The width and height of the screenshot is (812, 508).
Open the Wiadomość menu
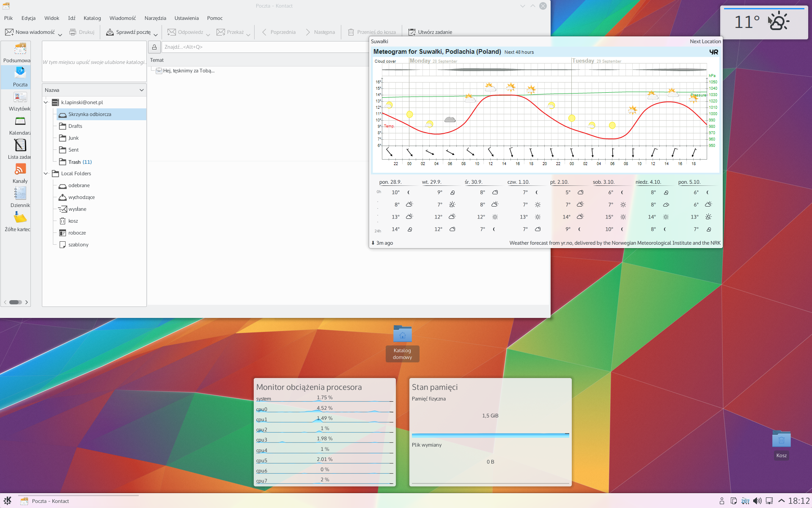click(x=123, y=18)
